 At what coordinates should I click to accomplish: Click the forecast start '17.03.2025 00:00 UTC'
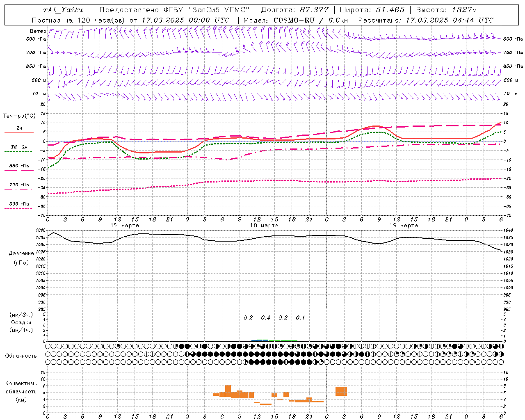pos(185,20)
